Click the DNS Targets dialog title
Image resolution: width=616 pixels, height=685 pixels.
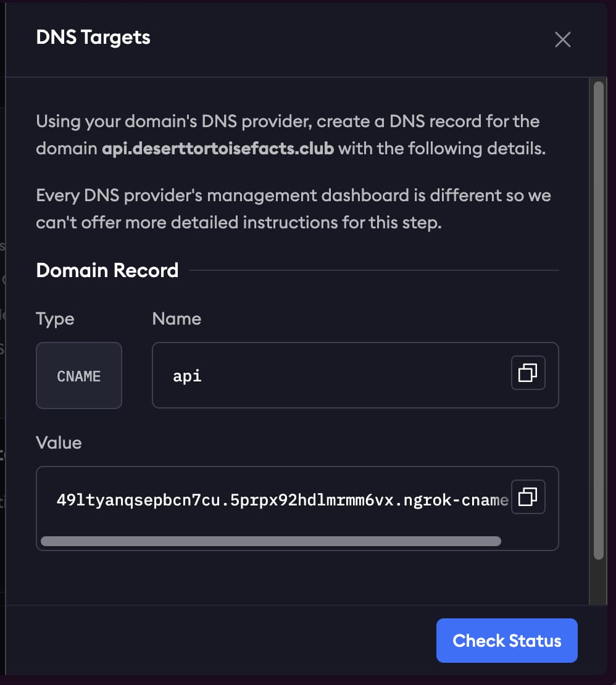[x=93, y=38]
